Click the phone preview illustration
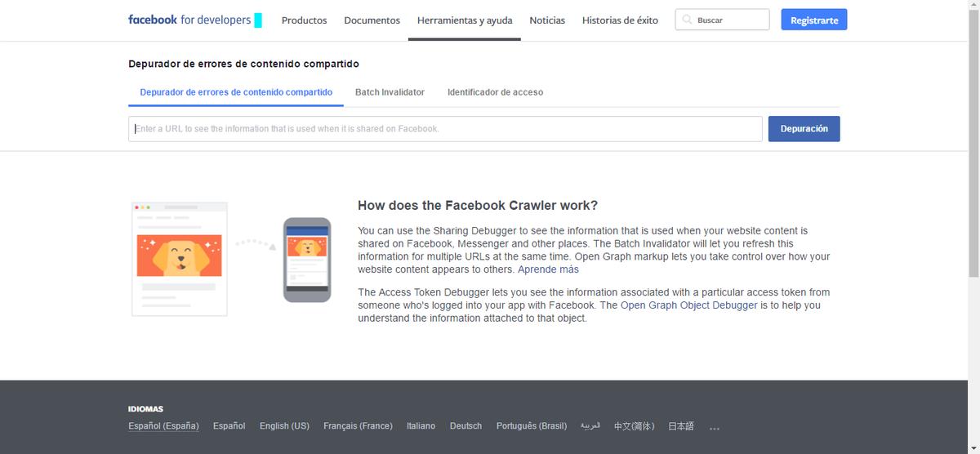980x454 pixels. pos(307,259)
